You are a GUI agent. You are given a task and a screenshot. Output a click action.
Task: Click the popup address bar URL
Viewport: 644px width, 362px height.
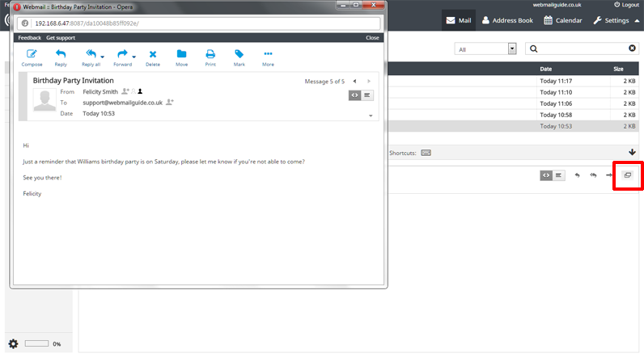(87, 23)
